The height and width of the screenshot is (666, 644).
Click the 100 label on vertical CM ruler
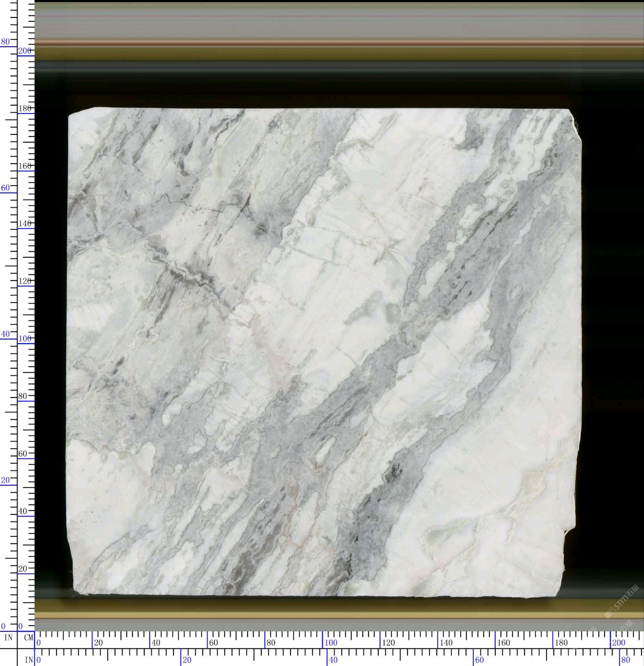[x=24, y=338]
